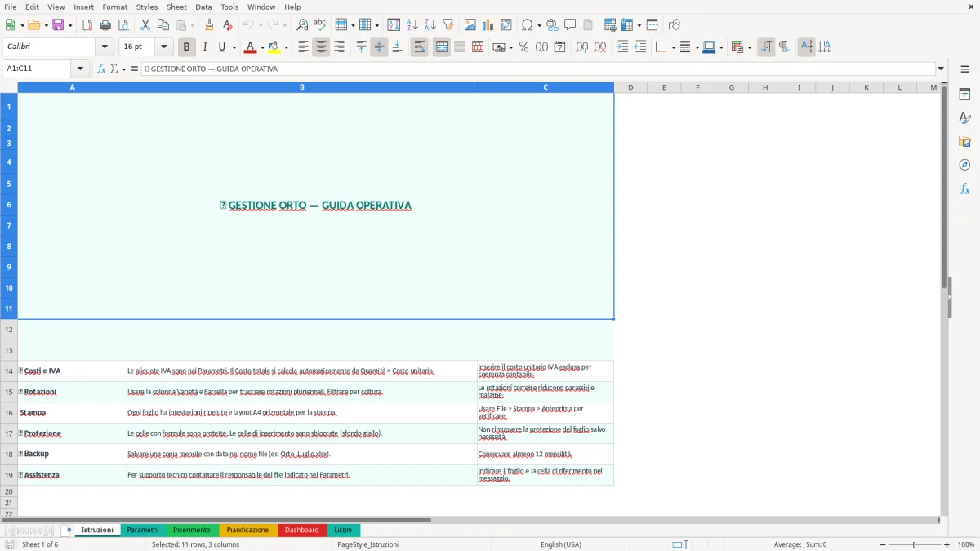
Task: Click the Print icon
Action: pyautogui.click(x=105, y=25)
